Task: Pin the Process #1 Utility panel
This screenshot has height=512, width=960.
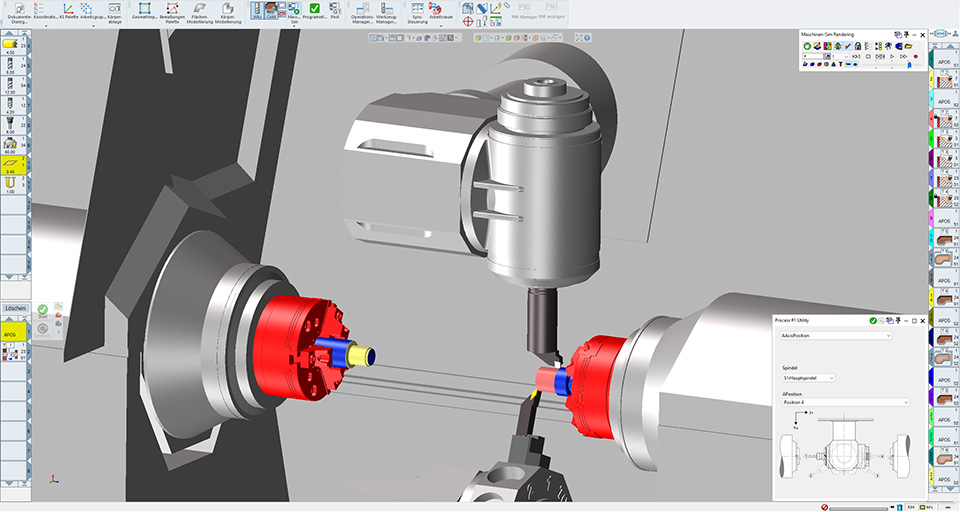Action: (898, 320)
